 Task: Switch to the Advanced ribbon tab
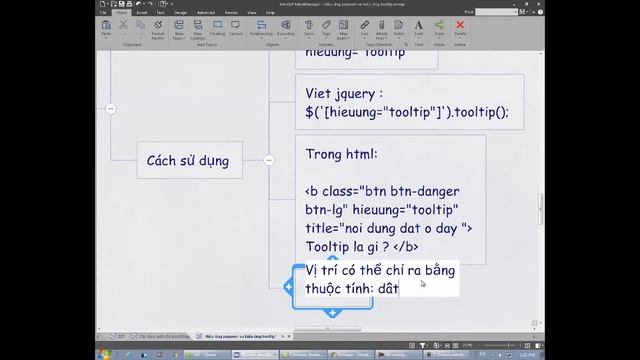click(206, 13)
